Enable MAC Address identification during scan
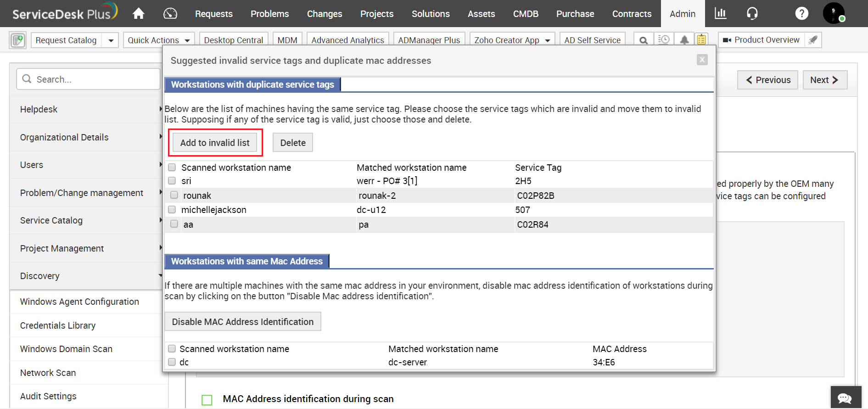 click(207, 399)
